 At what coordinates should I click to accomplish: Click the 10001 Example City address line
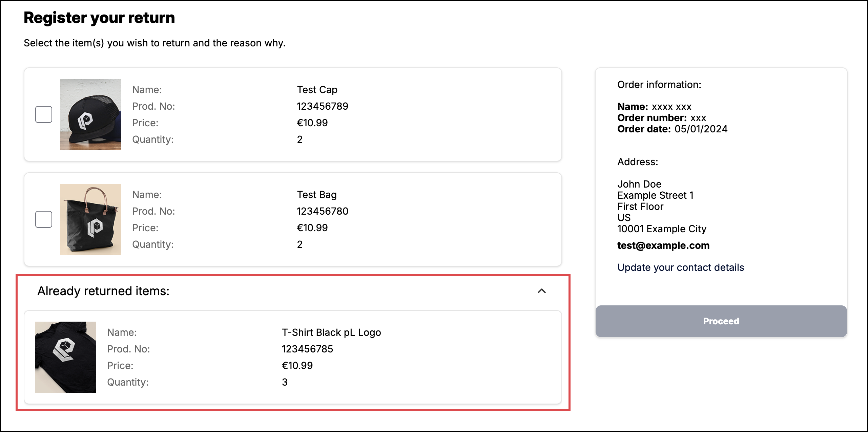tap(662, 229)
